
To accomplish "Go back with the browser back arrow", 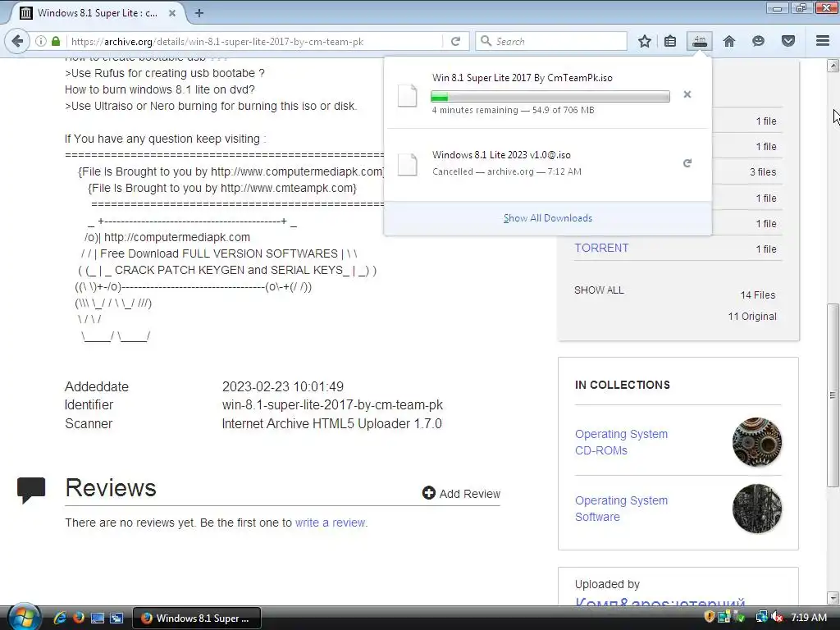I will click(18, 41).
